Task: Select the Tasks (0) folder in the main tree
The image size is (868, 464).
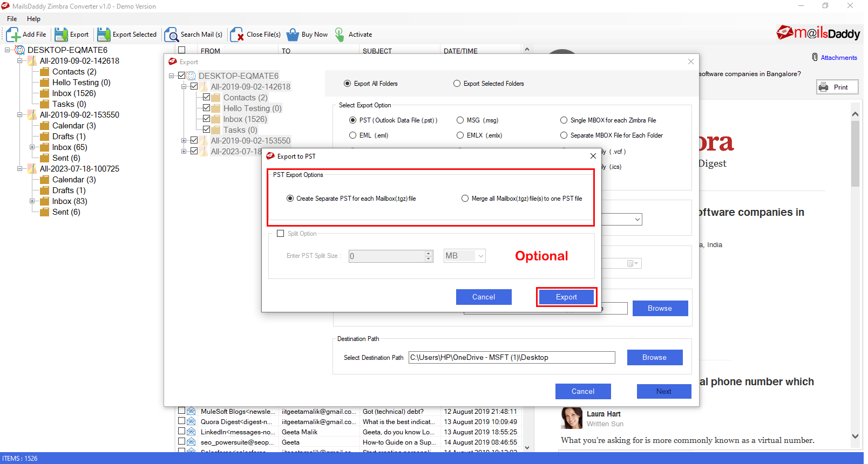Action: (69, 104)
